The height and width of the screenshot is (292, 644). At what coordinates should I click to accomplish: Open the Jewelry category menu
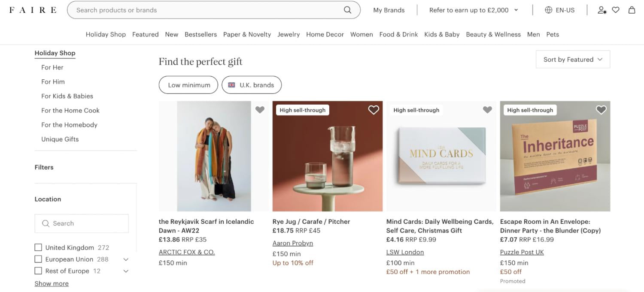click(289, 34)
